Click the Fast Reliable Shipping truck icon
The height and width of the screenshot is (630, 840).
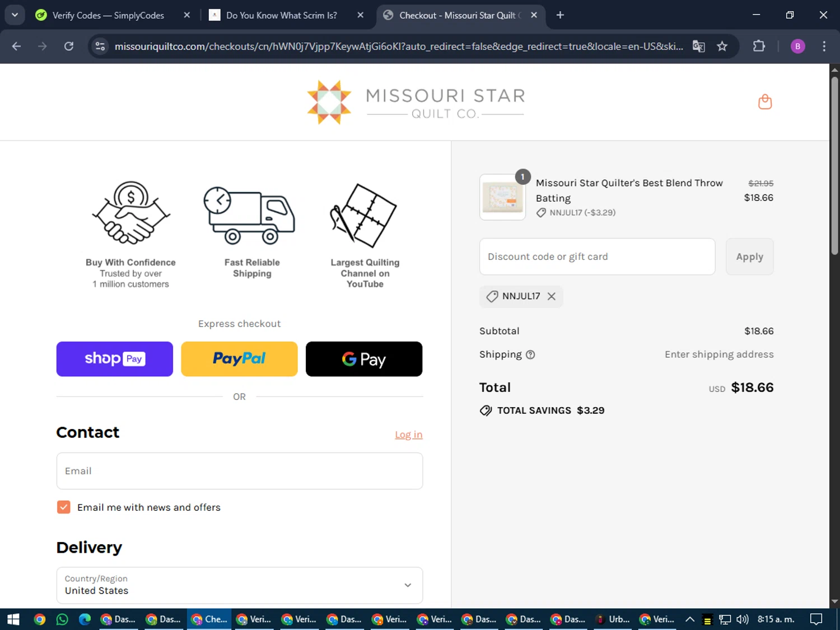point(249,216)
